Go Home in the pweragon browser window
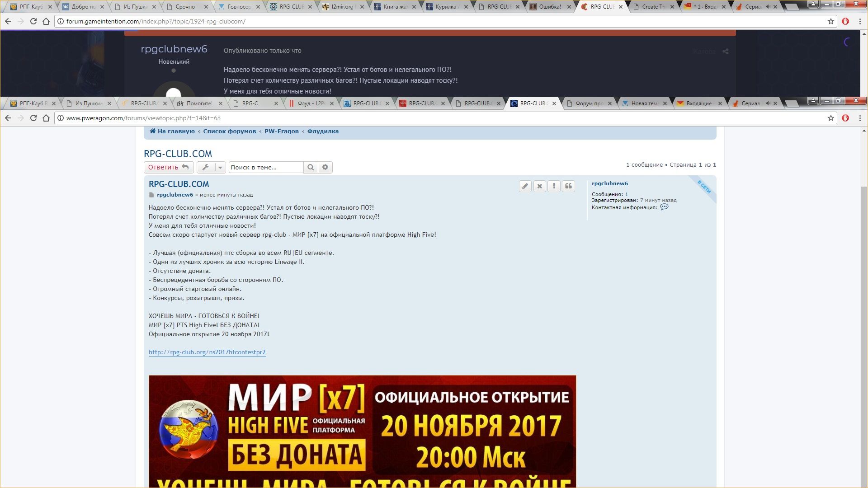 [x=46, y=118]
